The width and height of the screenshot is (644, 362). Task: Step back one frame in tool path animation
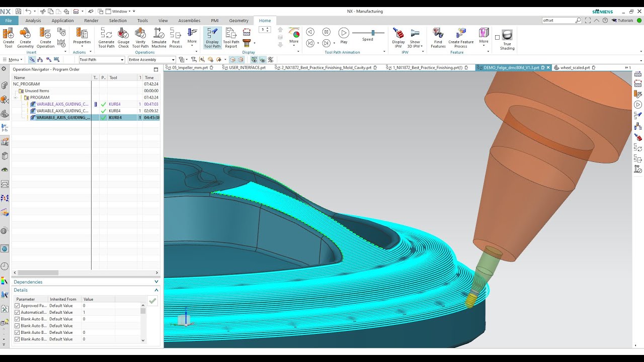(x=310, y=32)
